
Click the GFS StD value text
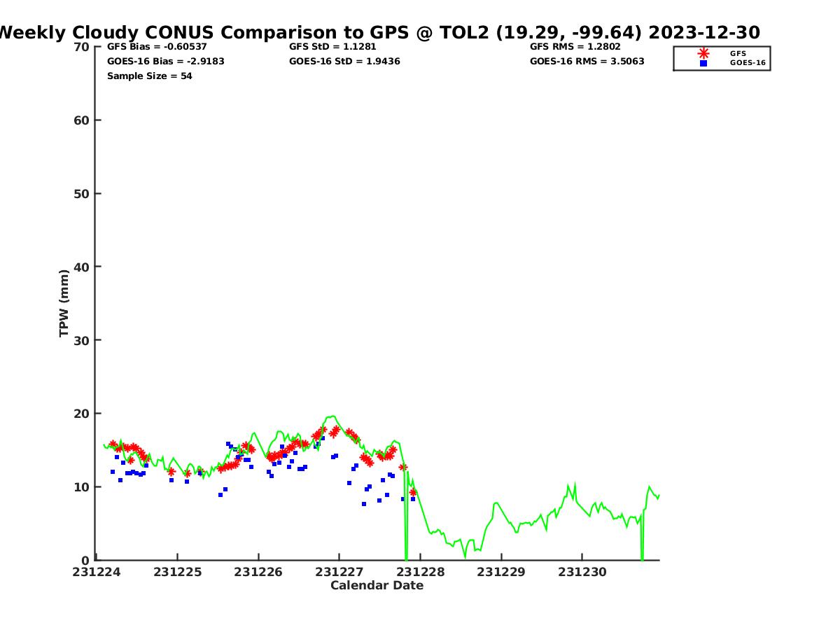[x=332, y=47]
